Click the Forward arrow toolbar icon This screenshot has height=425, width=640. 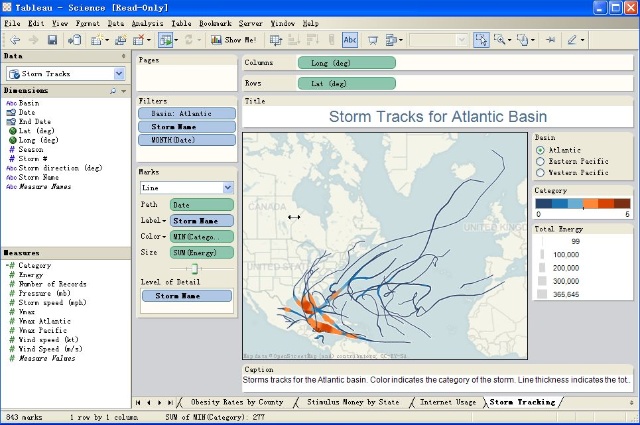click(x=33, y=40)
